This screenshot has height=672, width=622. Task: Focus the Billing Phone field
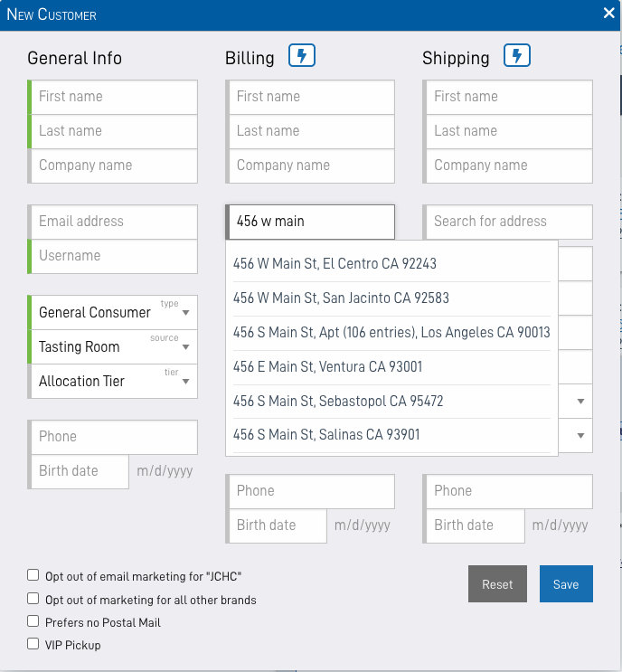click(x=312, y=491)
